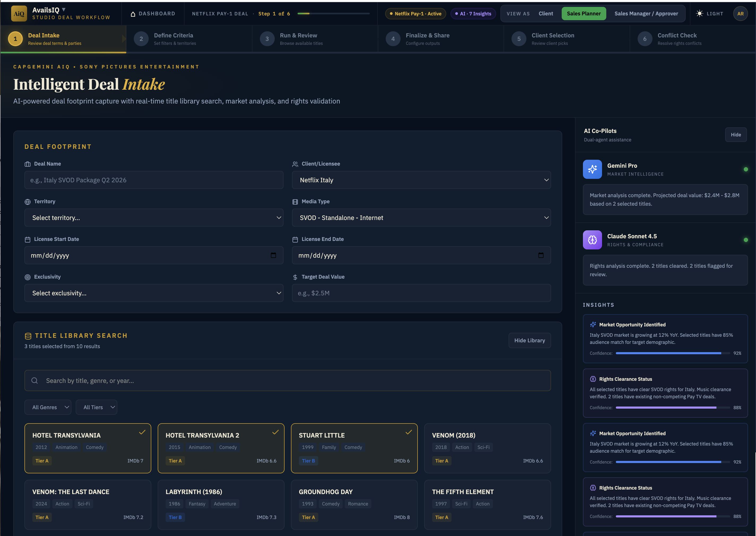Go to the Run & Review step
This screenshot has width=756, height=536.
[x=315, y=39]
